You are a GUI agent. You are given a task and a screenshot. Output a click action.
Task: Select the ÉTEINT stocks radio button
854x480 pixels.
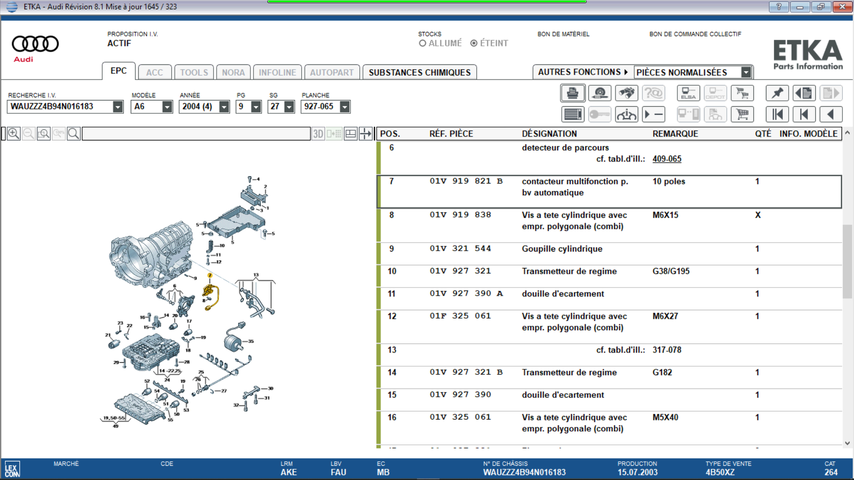tap(474, 44)
